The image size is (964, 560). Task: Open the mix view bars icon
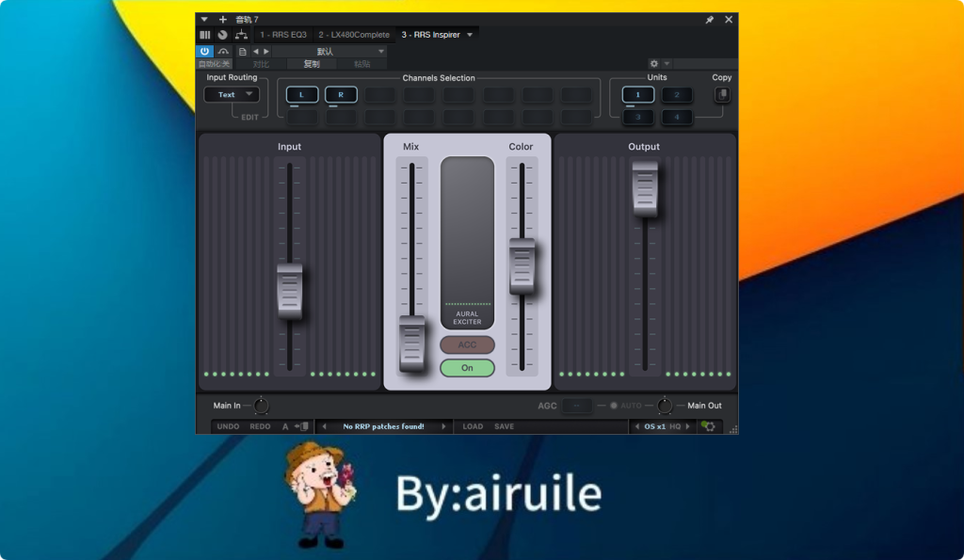[x=205, y=35]
